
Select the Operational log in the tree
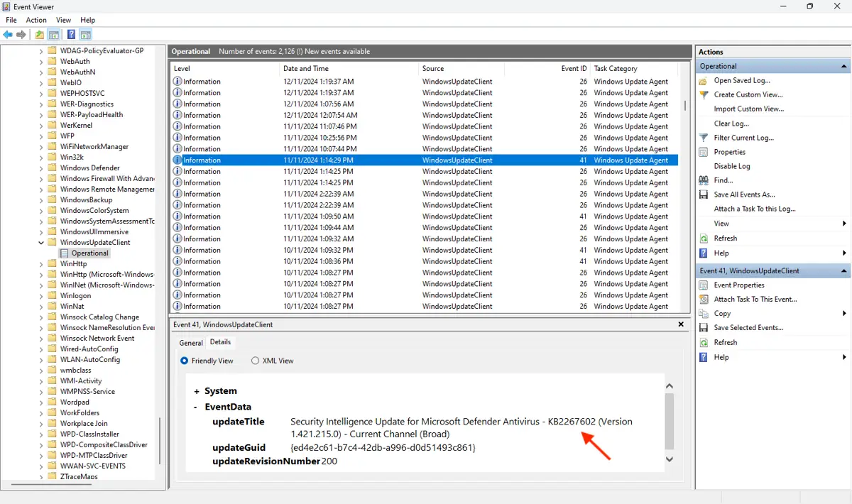pos(89,253)
